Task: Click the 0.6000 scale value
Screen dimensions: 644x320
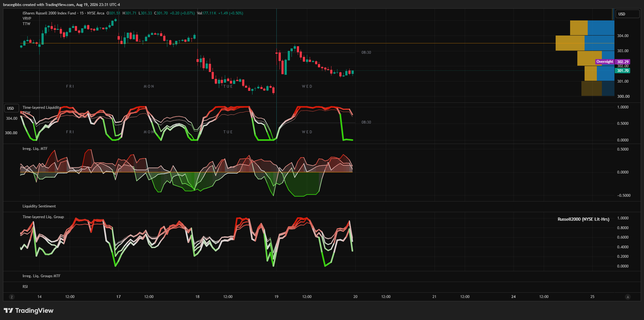Action: 623,237
